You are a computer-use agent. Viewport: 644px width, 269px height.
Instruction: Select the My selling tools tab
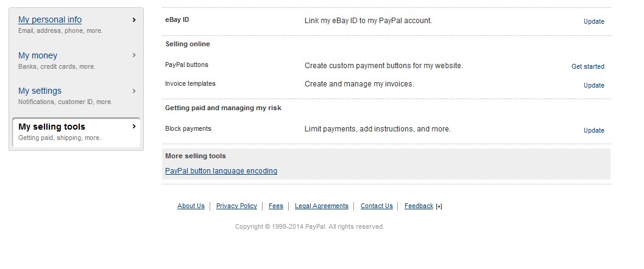pyautogui.click(x=52, y=127)
